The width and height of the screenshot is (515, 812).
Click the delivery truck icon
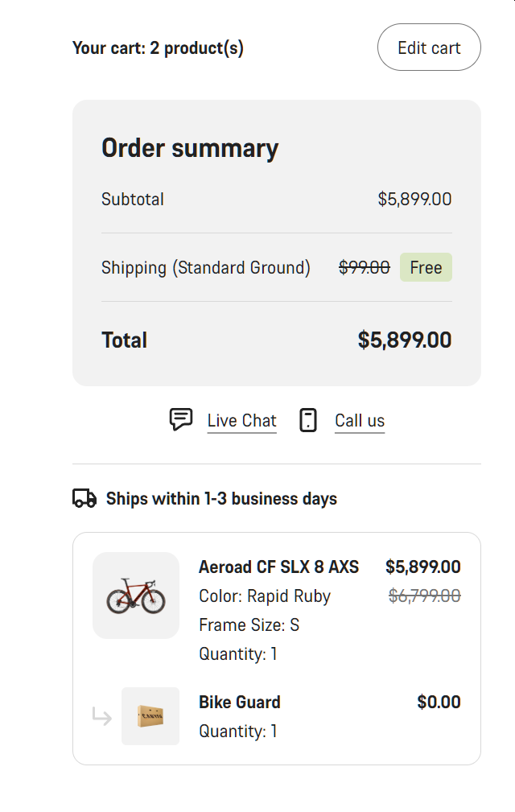point(84,499)
